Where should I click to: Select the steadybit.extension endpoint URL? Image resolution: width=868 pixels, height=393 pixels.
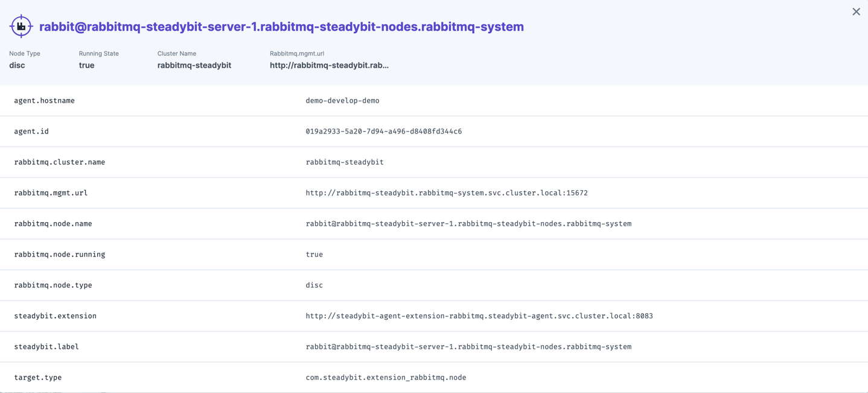479,316
